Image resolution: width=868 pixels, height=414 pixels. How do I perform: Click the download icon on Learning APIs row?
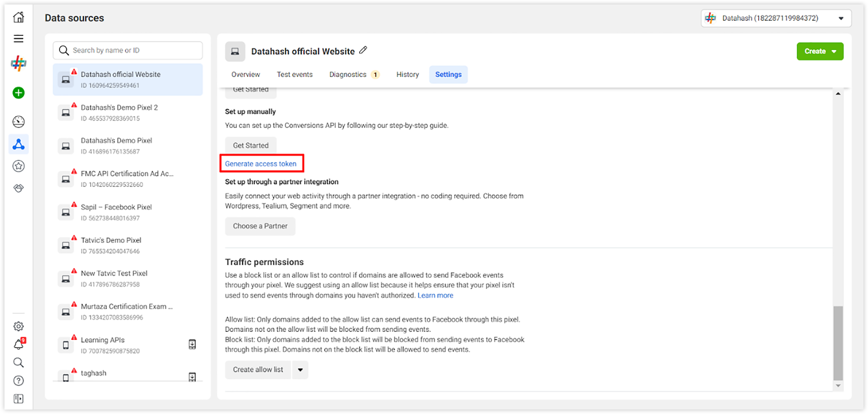(x=192, y=344)
